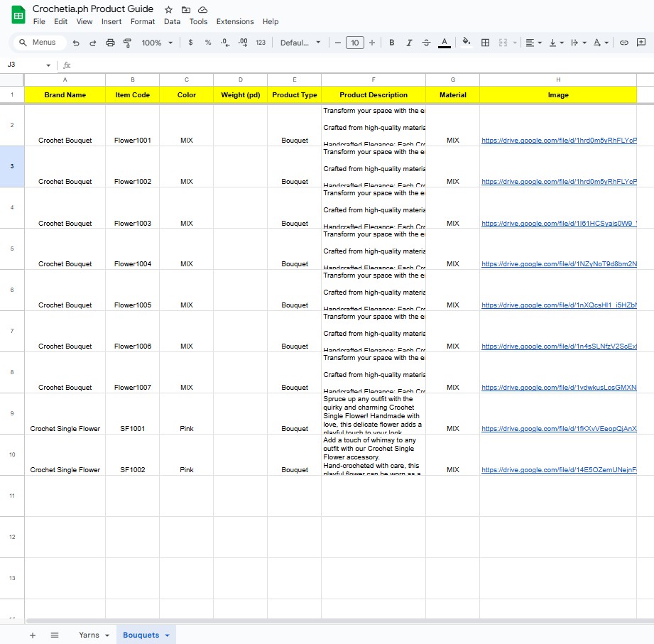Check the cloud save status icon
The width and height of the screenshot is (654, 644).
click(202, 10)
